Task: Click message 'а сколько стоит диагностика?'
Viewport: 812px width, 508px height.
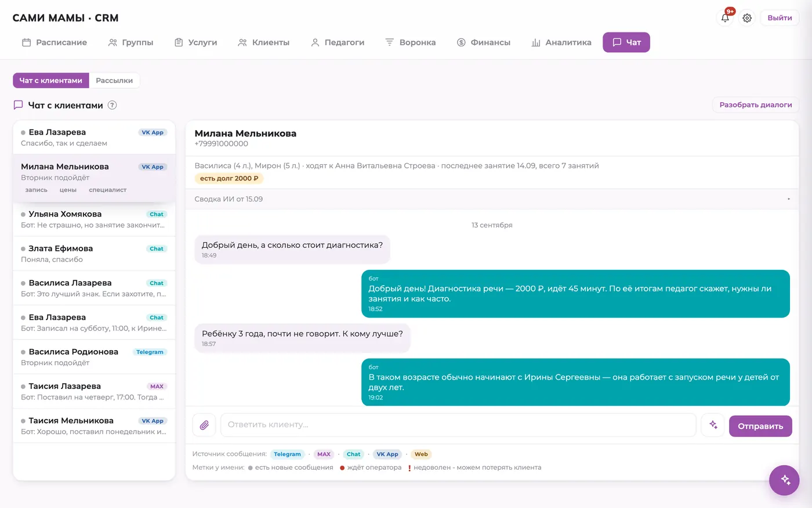Action: click(292, 249)
